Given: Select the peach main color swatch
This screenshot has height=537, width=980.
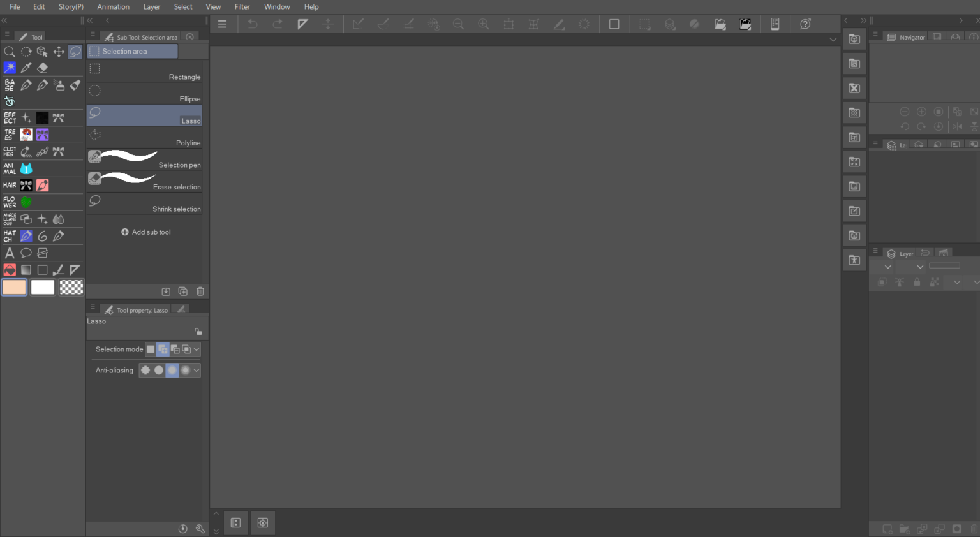Looking at the screenshot, I should (14, 287).
